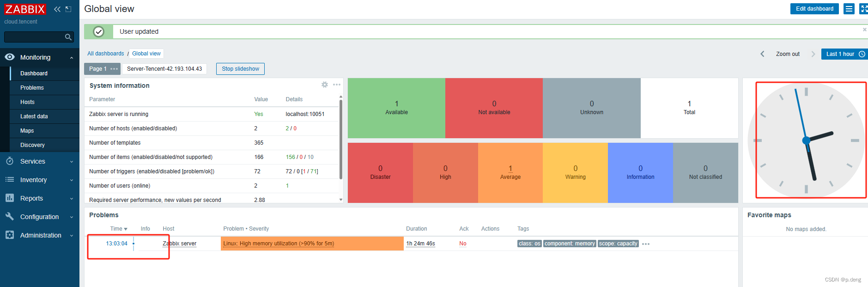
Task: Click the clock icon in time selector
Action: (x=862, y=54)
